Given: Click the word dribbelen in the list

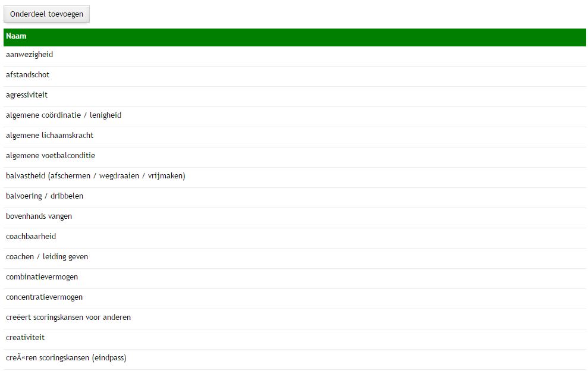Looking at the screenshot, I should coord(67,196).
